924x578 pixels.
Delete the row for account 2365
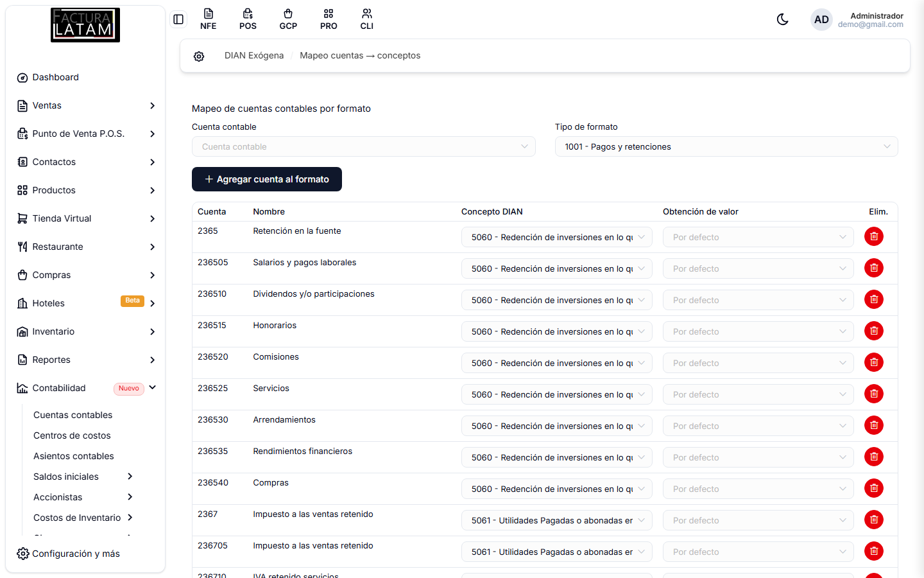click(x=874, y=236)
